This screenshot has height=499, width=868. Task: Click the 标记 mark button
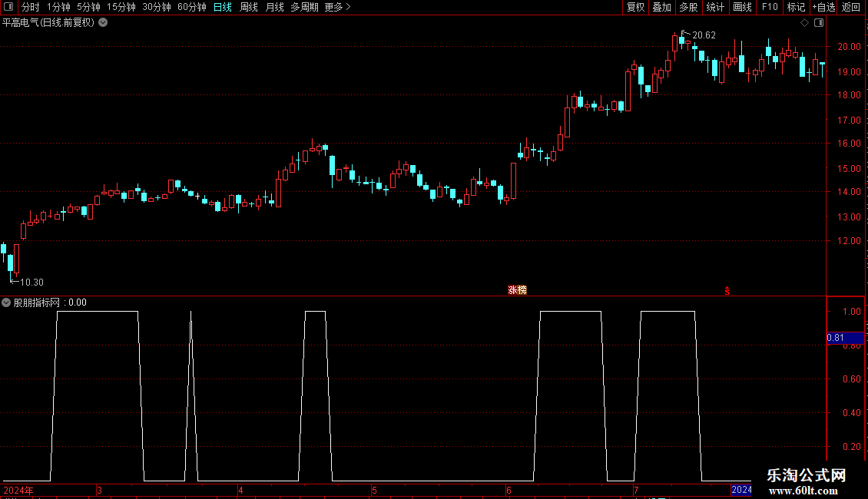tap(796, 7)
